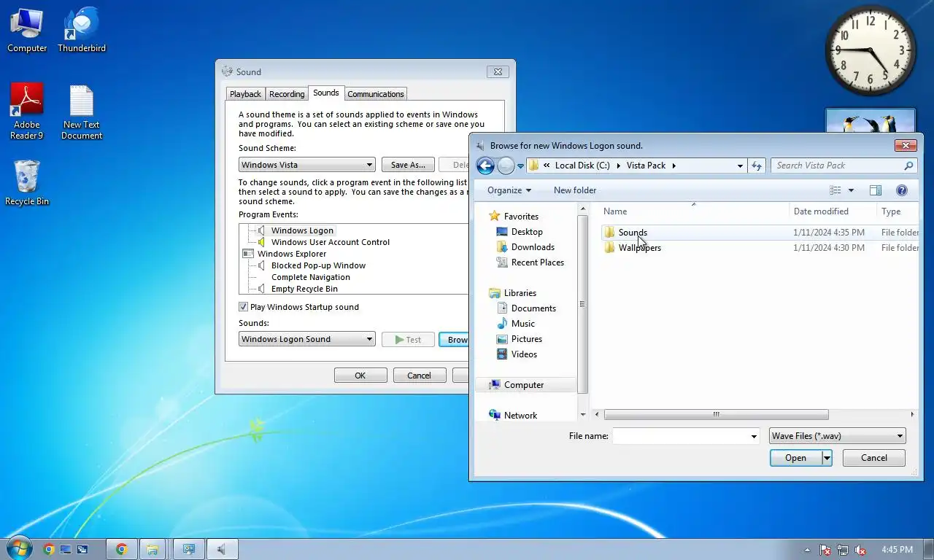Open the Thunderbird desktop shortcut
Image resolution: width=934 pixels, height=560 pixels.
coord(82,30)
